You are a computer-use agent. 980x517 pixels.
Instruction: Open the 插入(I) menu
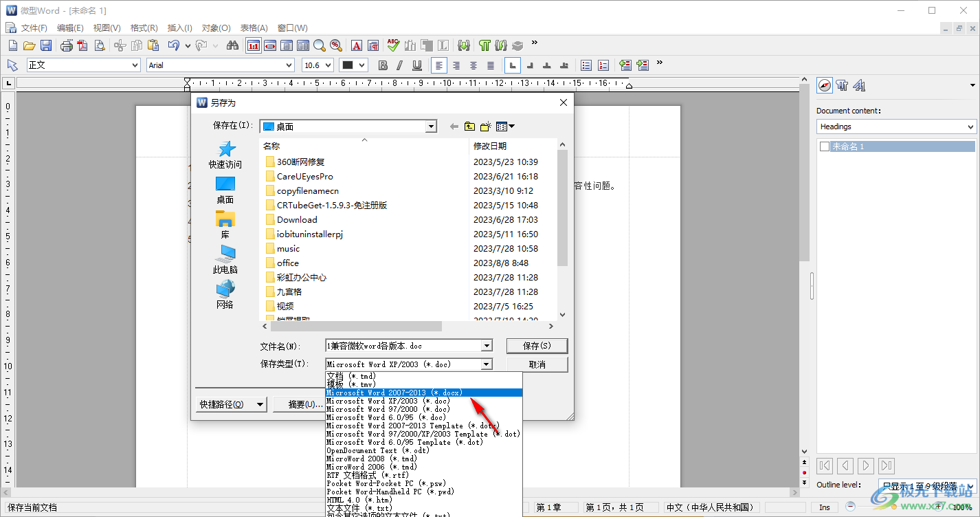point(180,27)
